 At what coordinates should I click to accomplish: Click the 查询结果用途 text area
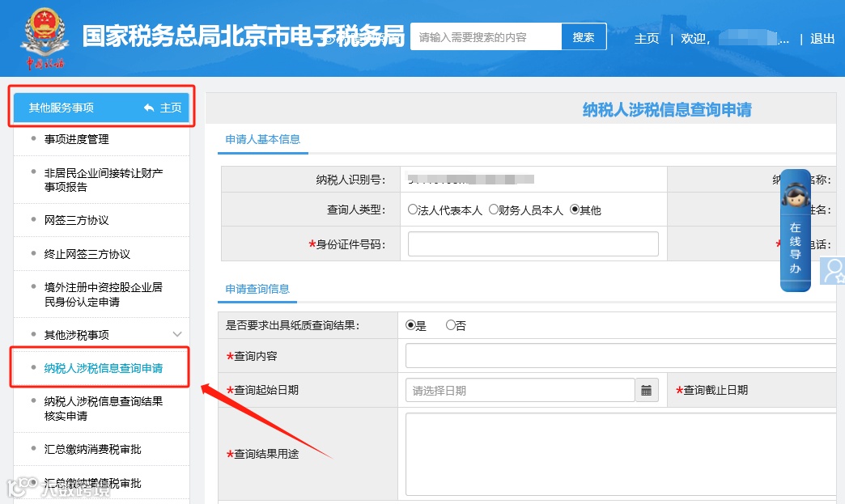622,454
